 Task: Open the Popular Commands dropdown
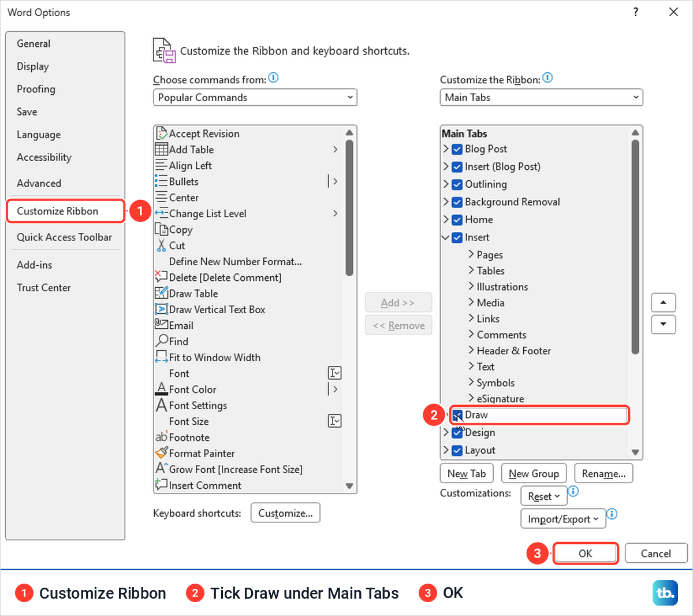click(255, 97)
